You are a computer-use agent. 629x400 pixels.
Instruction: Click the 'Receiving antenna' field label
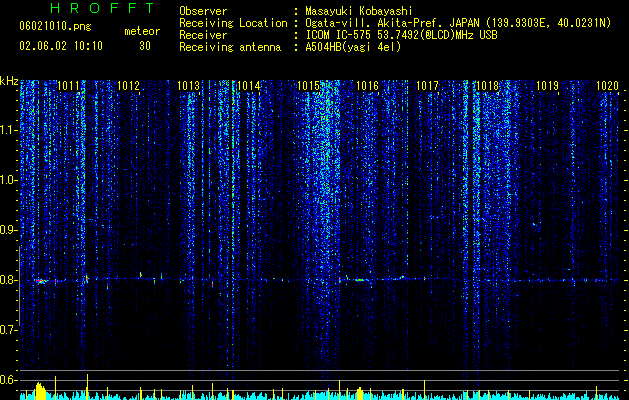coord(230,47)
